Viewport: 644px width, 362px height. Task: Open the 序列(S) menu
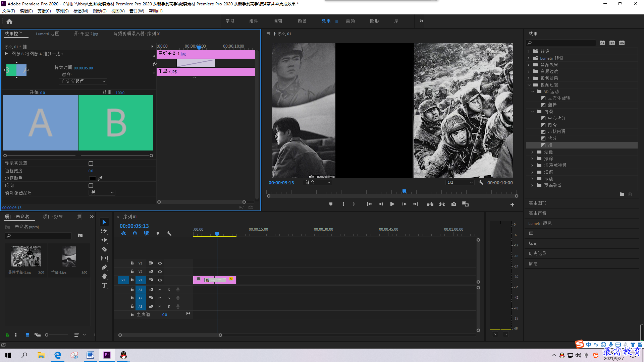tap(62, 11)
